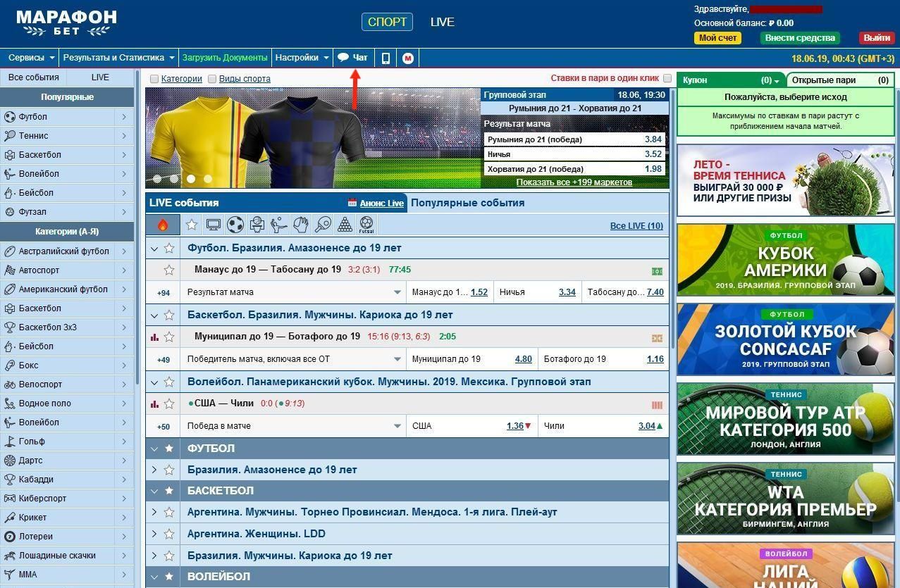Click the fire icon for hot events
Image resolution: width=900 pixels, height=588 pixels.
[163, 225]
